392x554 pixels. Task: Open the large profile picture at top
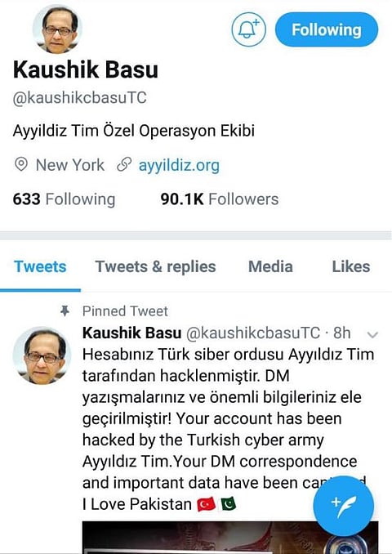tap(57, 29)
